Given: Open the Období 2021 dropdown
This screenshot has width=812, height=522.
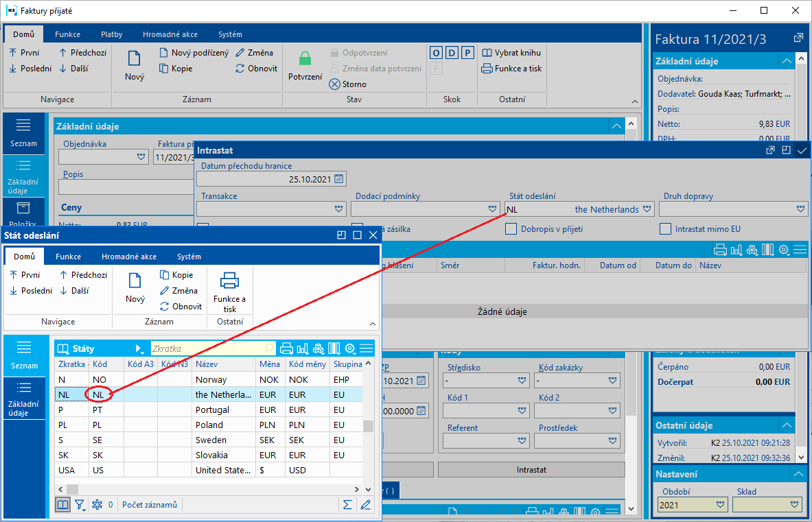Looking at the screenshot, I should pos(720,505).
